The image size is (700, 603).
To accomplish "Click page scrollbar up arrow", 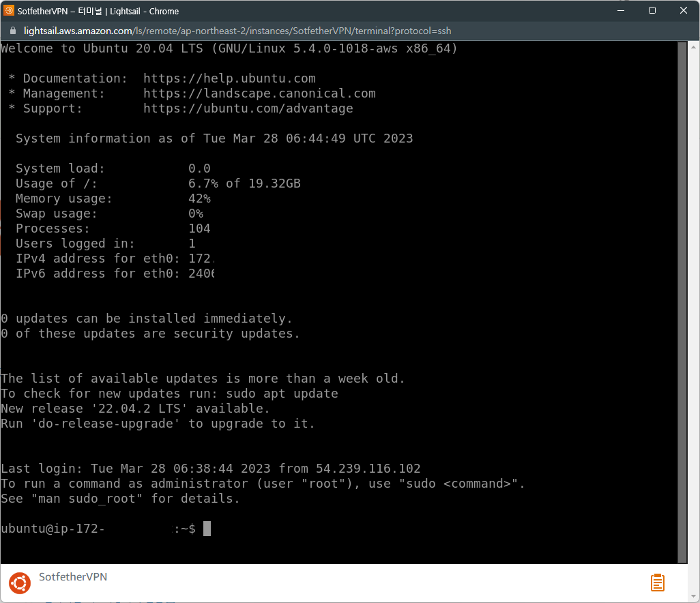I will [x=693, y=47].
